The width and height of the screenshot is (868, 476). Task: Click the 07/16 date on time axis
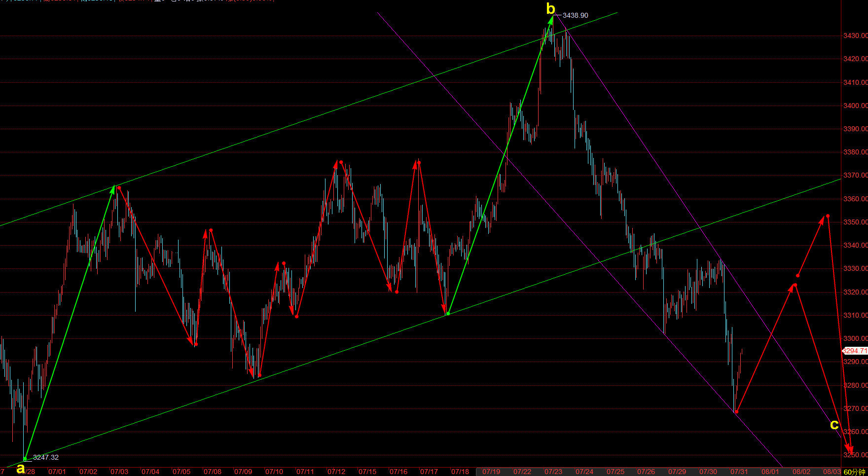(x=398, y=472)
